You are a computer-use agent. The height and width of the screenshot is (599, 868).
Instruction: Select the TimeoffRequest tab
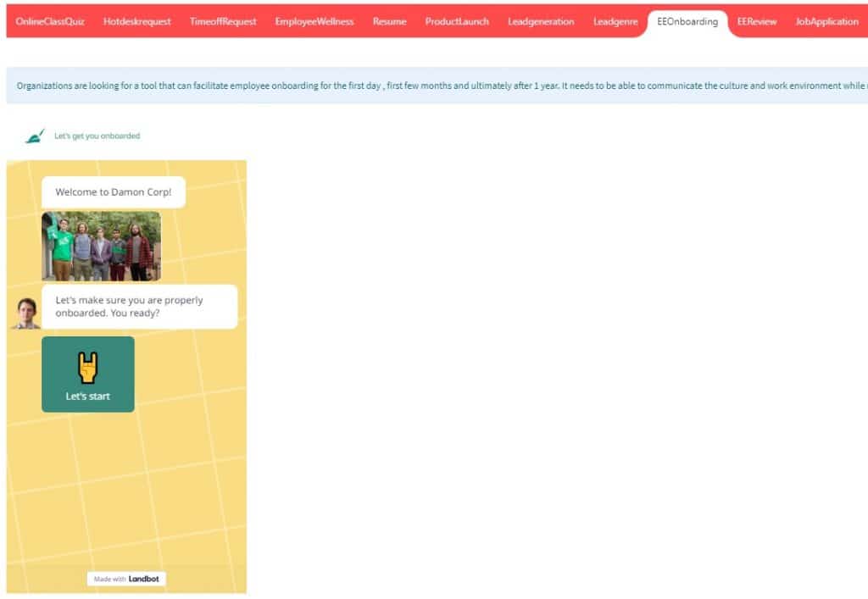tap(223, 22)
